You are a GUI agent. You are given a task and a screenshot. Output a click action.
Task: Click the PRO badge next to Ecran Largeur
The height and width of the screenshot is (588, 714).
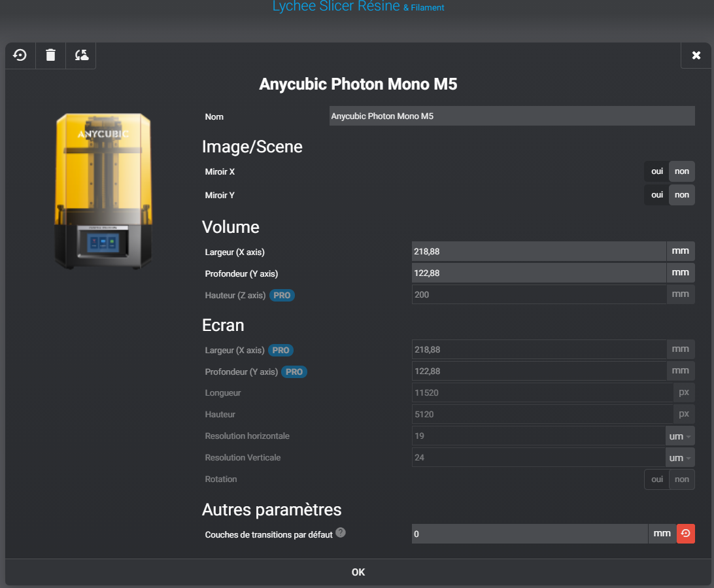click(x=280, y=351)
